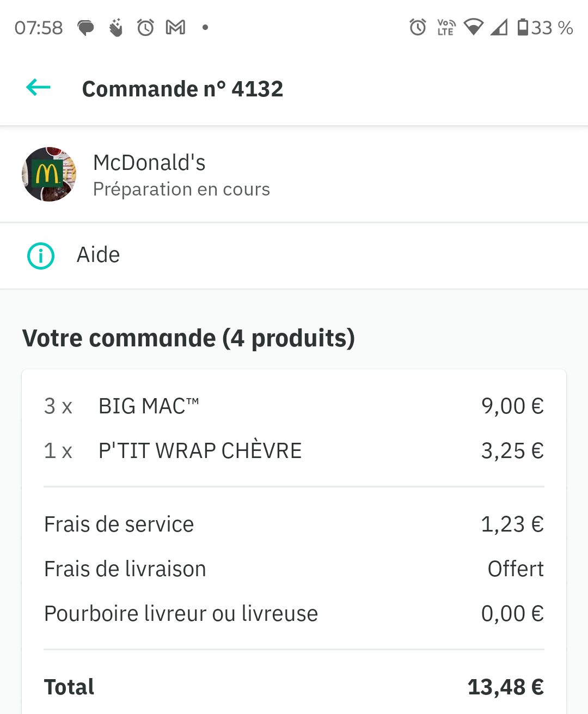Open the Aide help section
The width and height of the screenshot is (588, 714).
tap(294, 255)
